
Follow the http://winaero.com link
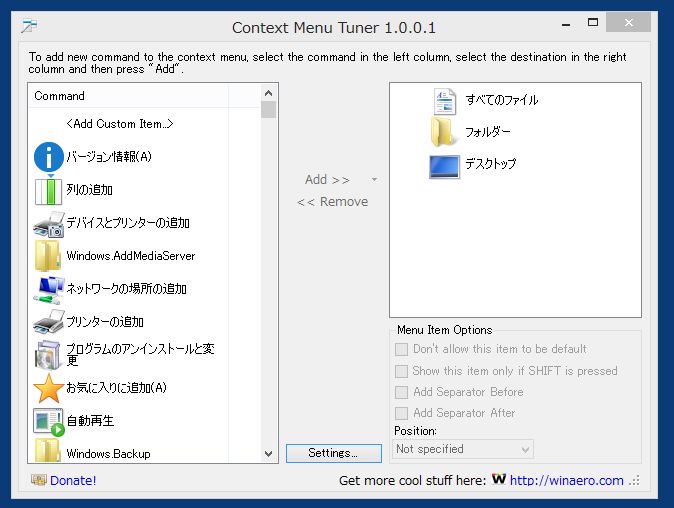[x=567, y=480]
